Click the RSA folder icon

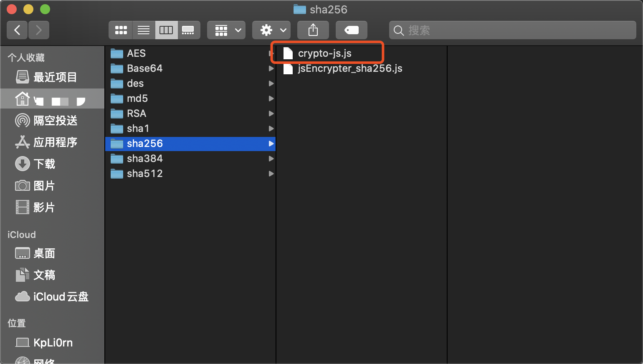[x=117, y=114]
